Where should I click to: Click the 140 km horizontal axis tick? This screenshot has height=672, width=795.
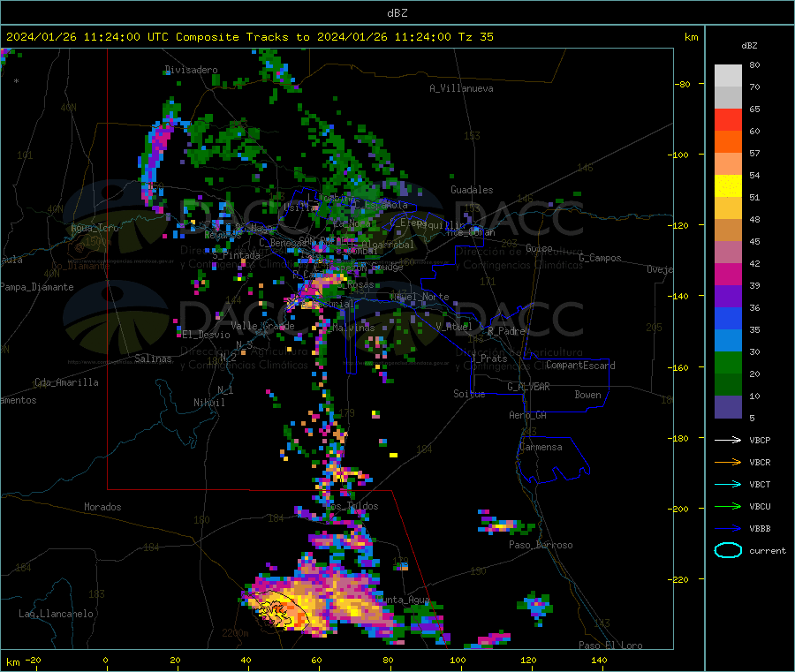pyautogui.click(x=599, y=660)
